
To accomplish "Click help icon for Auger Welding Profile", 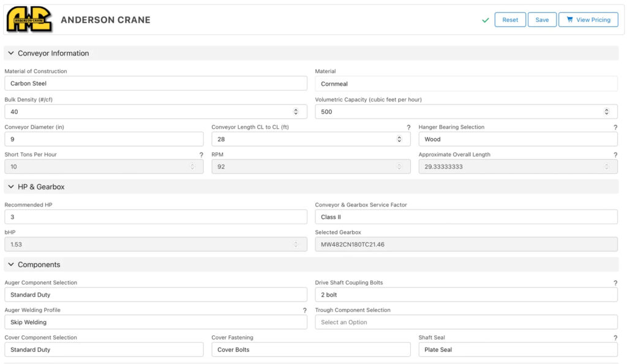I will pos(304,311).
